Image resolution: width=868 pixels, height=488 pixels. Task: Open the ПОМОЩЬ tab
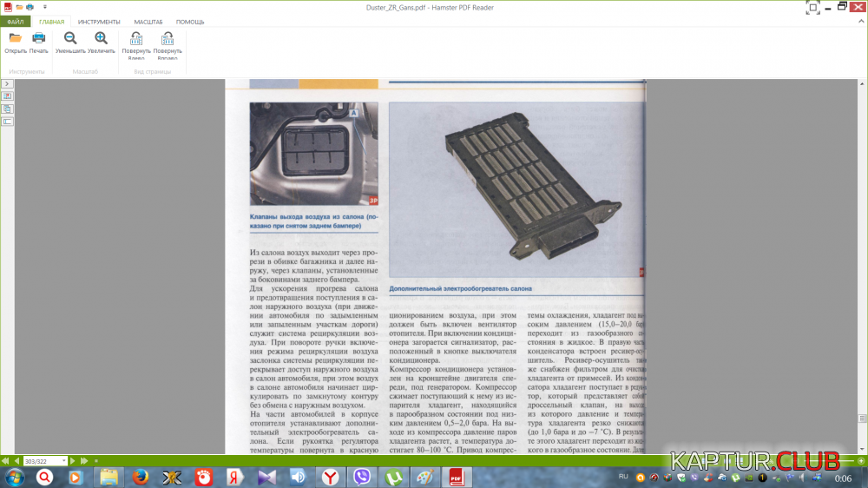coord(190,21)
